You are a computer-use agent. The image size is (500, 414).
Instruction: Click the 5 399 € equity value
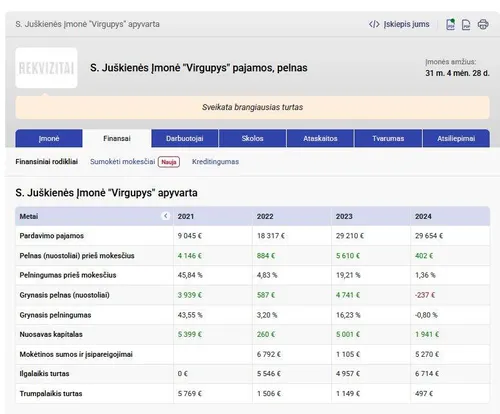pos(190,334)
